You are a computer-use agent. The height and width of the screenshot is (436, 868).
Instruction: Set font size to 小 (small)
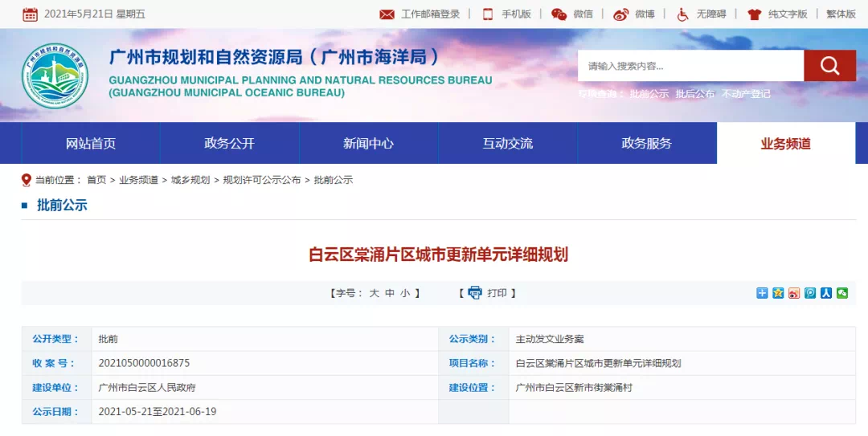(405, 294)
